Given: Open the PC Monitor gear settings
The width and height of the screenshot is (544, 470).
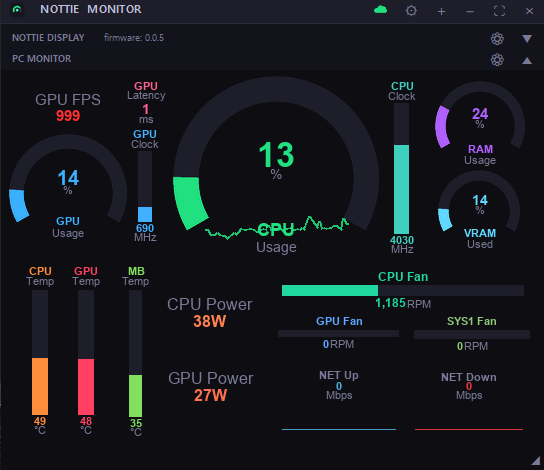Looking at the screenshot, I should click(x=497, y=60).
